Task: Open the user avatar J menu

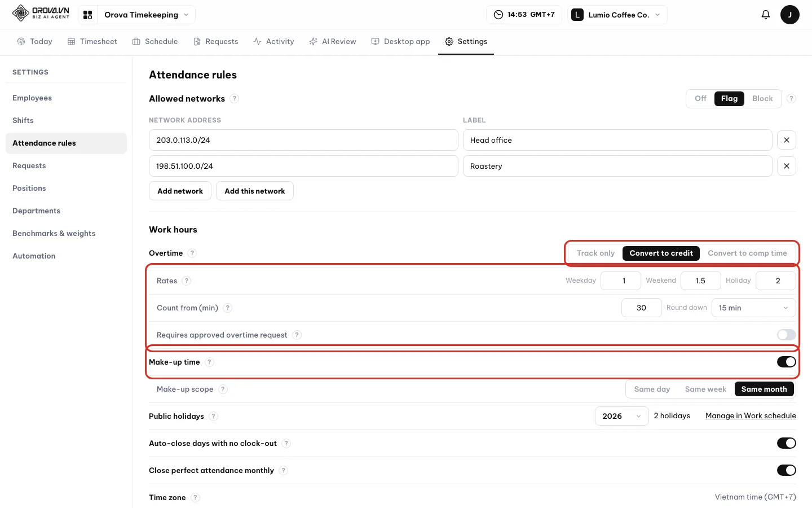Action: (x=789, y=15)
